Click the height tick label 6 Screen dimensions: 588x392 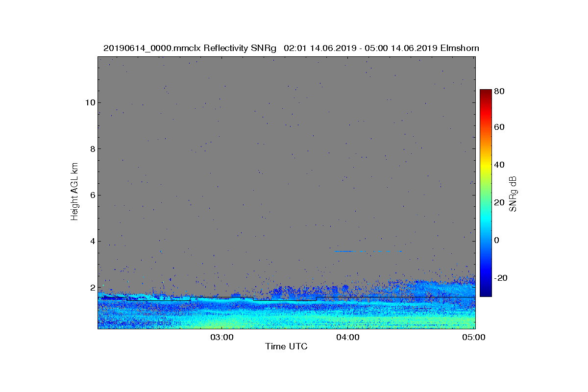coord(92,195)
